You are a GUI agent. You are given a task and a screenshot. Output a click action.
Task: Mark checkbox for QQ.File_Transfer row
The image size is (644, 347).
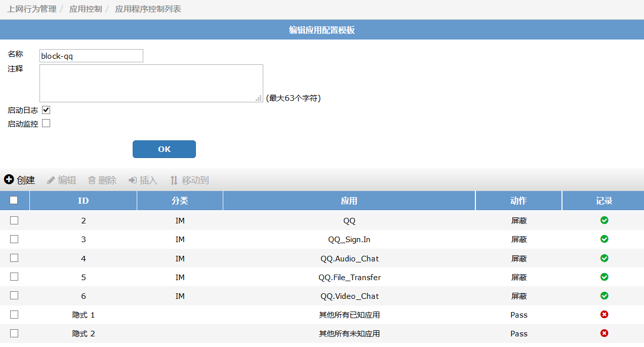tap(14, 277)
